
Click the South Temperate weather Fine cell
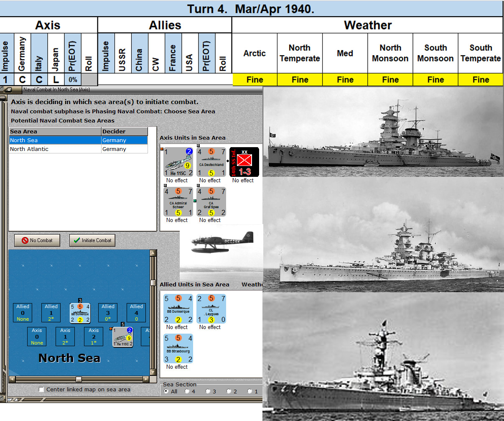click(x=481, y=79)
